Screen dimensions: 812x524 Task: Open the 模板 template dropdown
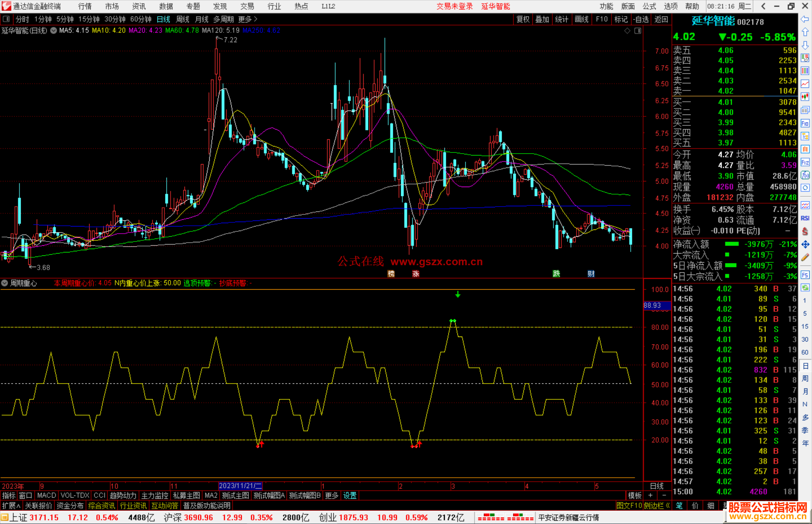pos(635,495)
